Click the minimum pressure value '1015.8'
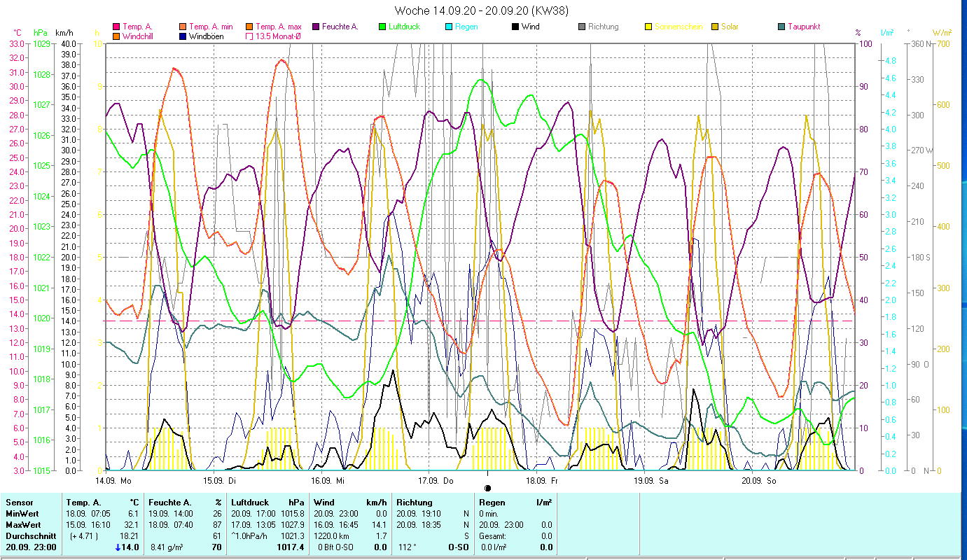This screenshot has height=560, width=967. [x=292, y=513]
